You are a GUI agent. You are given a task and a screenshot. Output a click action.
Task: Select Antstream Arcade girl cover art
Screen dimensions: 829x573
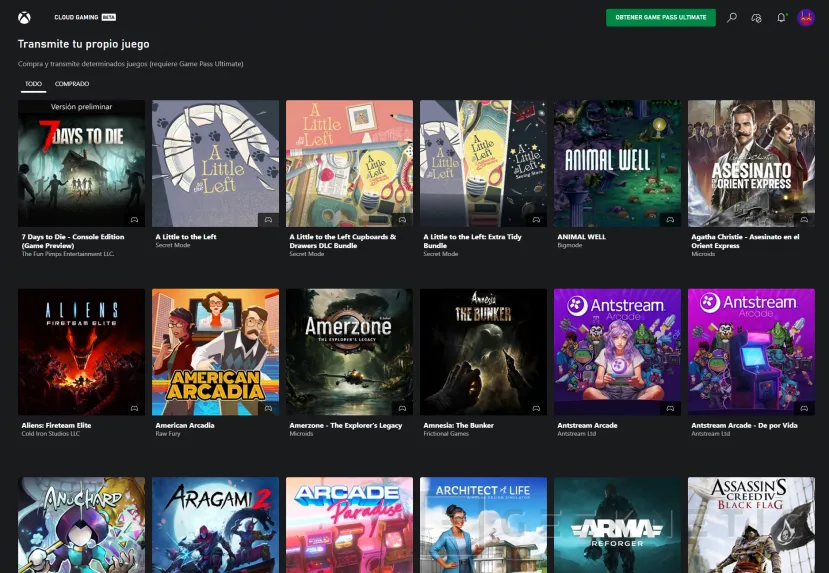[x=618, y=352]
